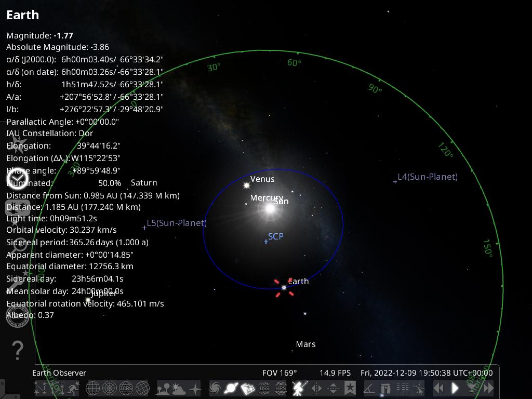Click the Equatorial diameter: 12756.3 km line
The image size is (532, 399).
(70, 267)
